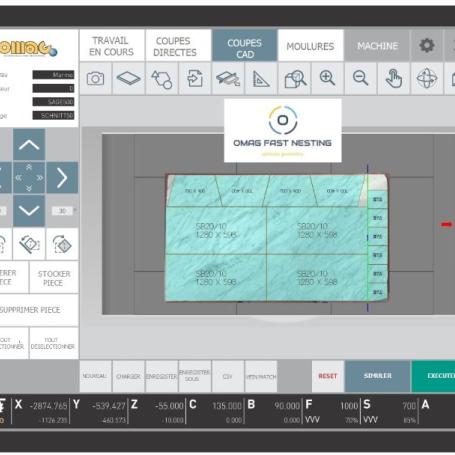Click the OMAG logo at top left
This screenshot has width=455, height=455.
coord(28,49)
